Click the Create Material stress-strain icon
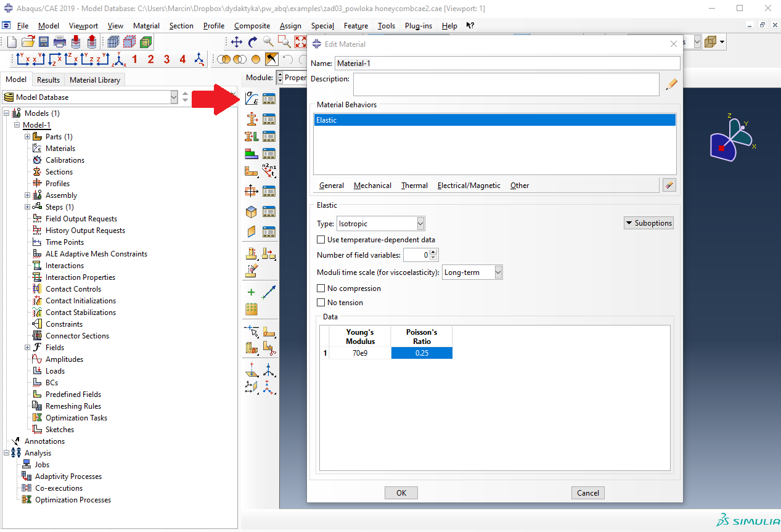Screen dimensions: 781x532 (x=251, y=99)
